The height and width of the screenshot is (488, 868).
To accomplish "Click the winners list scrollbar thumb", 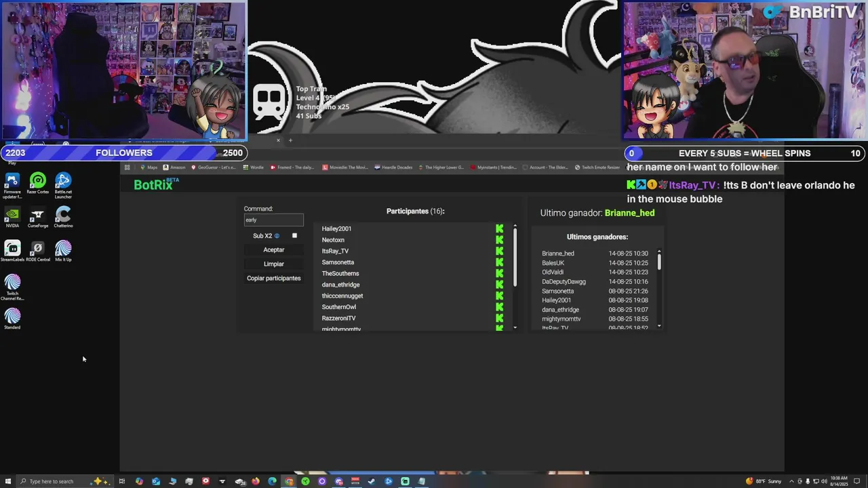I will pos(659,261).
